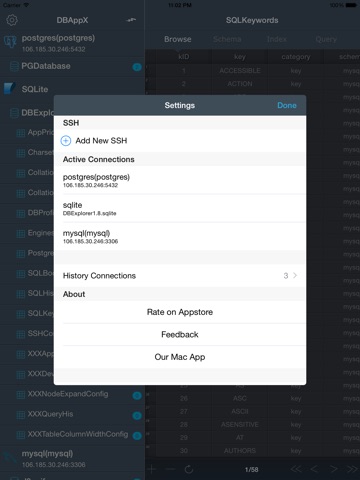Switch to the Query tab
The image size is (360, 480).
(326, 39)
